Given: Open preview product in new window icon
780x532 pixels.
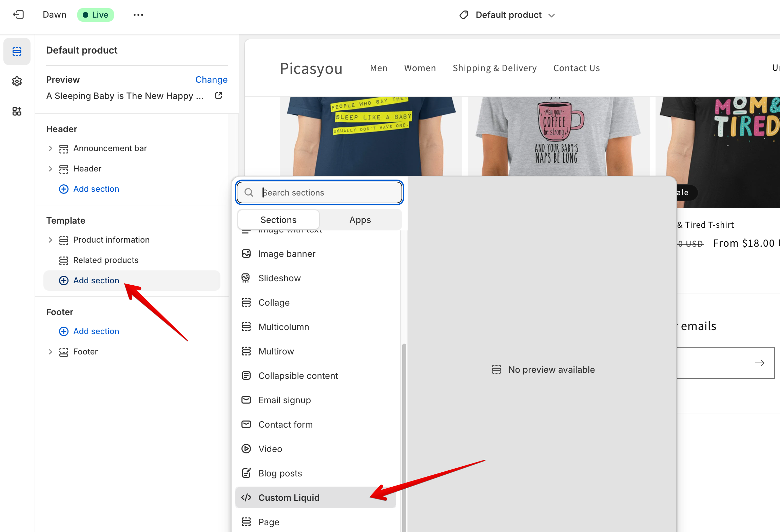Looking at the screenshot, I should 219,96.
